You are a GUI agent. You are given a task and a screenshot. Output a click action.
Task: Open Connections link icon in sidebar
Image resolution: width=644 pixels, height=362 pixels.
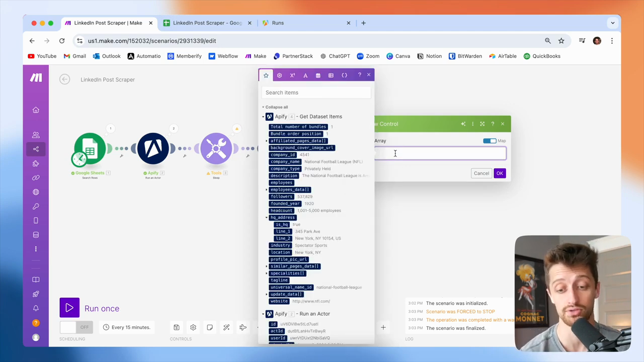coord(36,177)
